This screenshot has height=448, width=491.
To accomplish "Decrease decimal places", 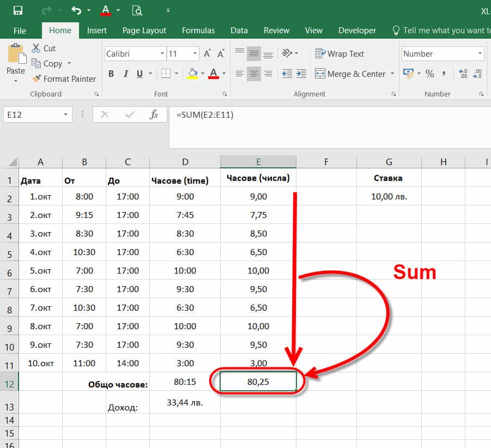I will pos(478,74).
